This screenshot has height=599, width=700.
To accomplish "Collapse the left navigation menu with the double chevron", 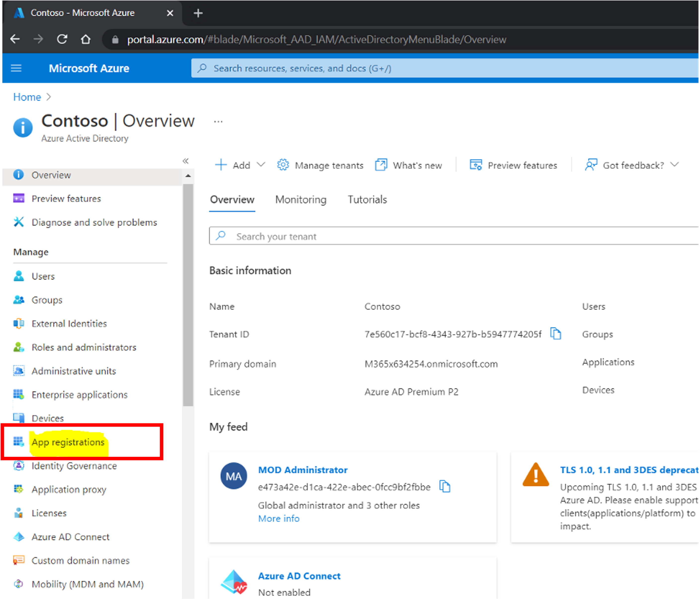I will click(x=186, y=161).
